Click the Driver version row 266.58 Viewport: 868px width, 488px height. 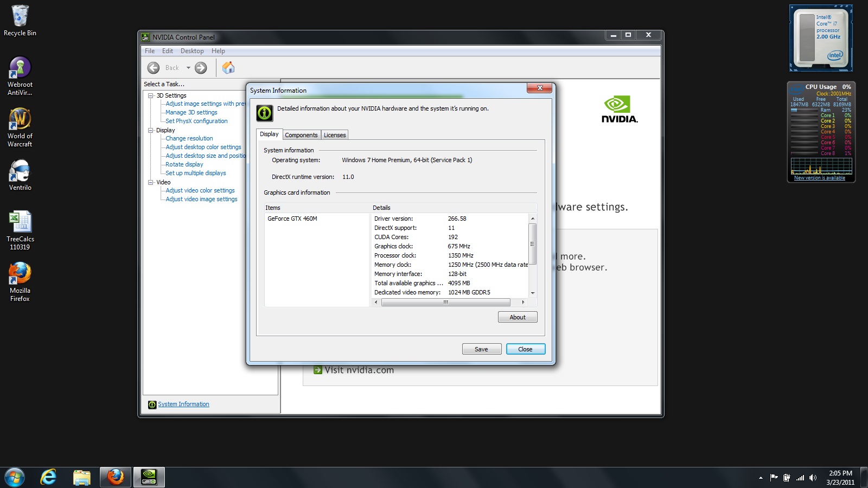click(x=450, y=219)
